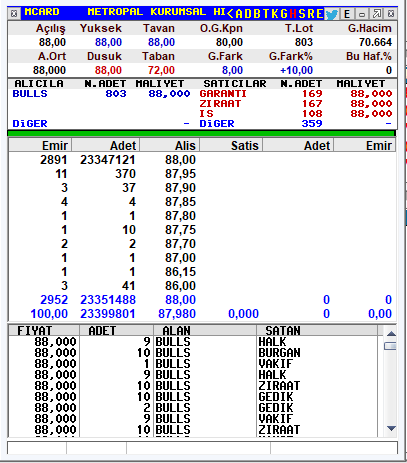The image size is (407, 463).
Task: Select the bid price 87,70
Action: click(180, 244)
